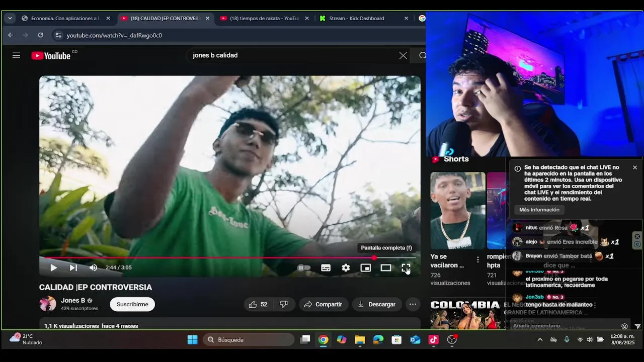
Task: Open the clock showing 12:08 a. m.
Action: click(622, 339)
